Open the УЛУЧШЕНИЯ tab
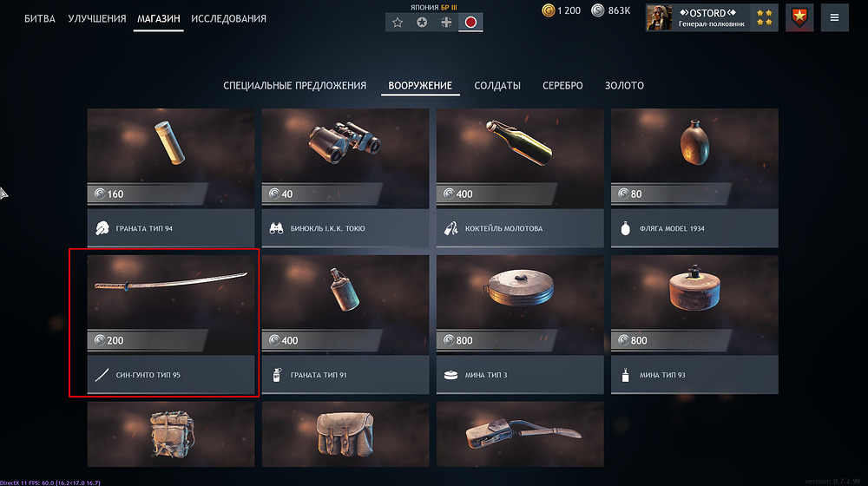868x486 pixels. pyautogui.click(x=97, y=19)
